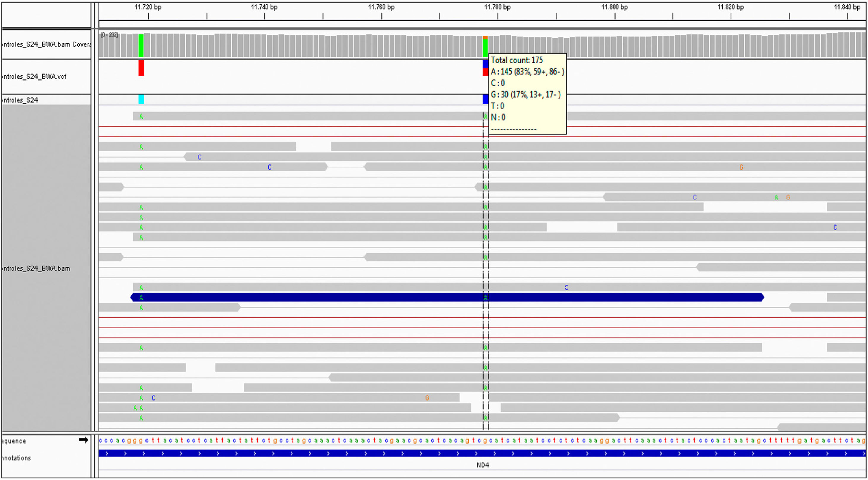Screen dimensions: 868x480
Task: Click the red variant block in VCF track
Action: [x=141, y=68]
